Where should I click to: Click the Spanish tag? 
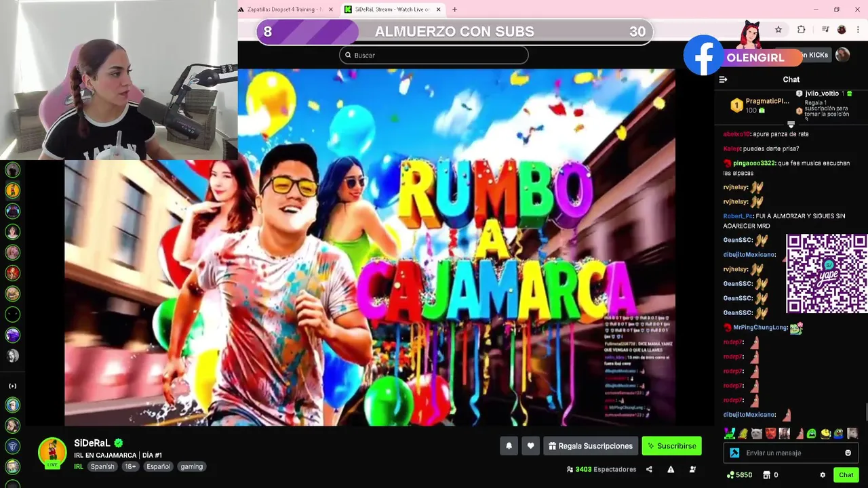pyautogui.click(x=102, y=466)
